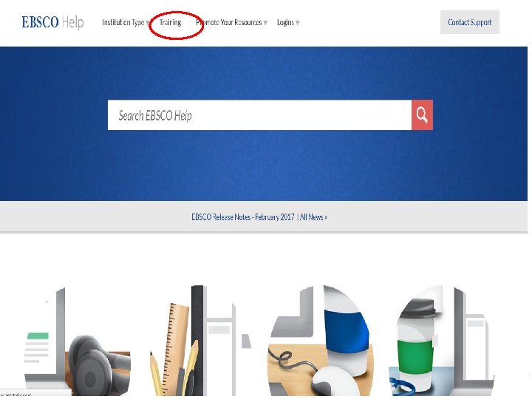Click the small arrow after All News

[326, 217]
